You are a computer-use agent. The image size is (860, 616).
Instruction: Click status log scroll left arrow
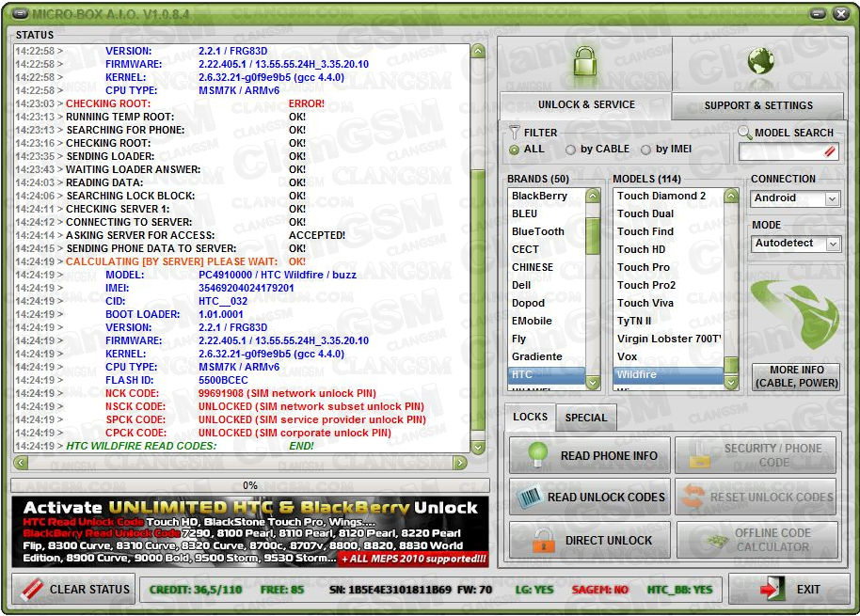[21, 463]
